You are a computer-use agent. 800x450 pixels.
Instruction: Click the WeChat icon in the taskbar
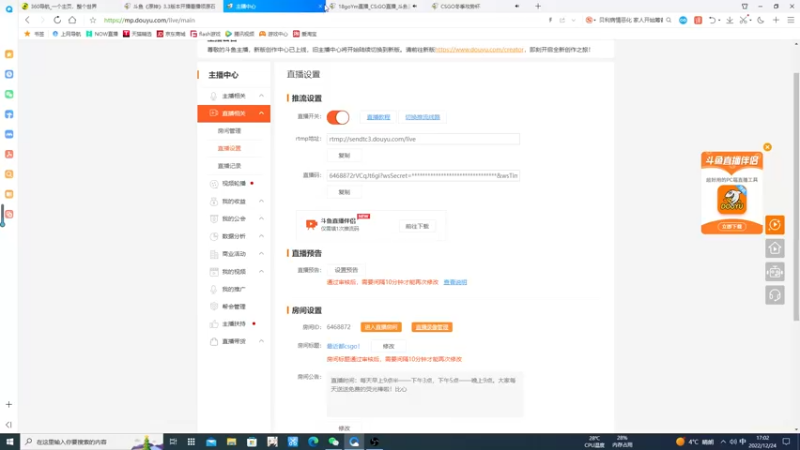click(x=333, y=442)
